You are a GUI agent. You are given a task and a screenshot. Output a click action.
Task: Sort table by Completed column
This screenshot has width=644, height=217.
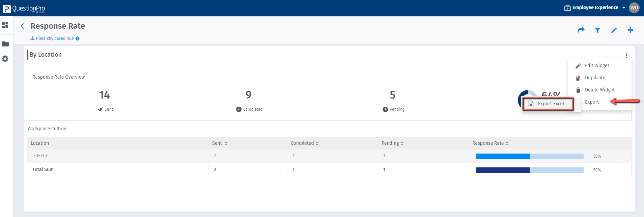[317, 143]
